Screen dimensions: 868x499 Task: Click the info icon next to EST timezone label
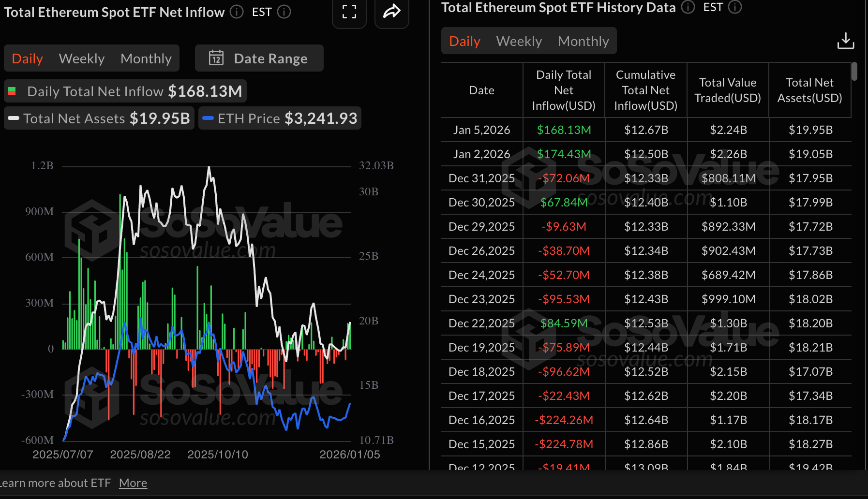[x=284, y=12]
